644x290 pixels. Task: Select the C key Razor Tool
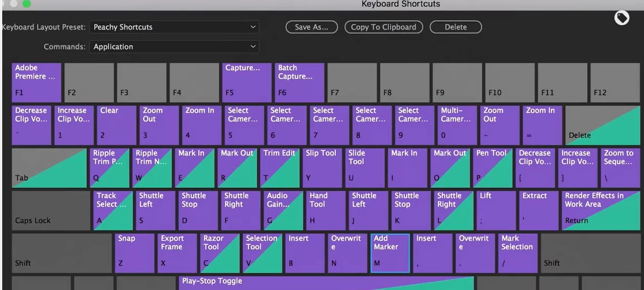point(219,253)
